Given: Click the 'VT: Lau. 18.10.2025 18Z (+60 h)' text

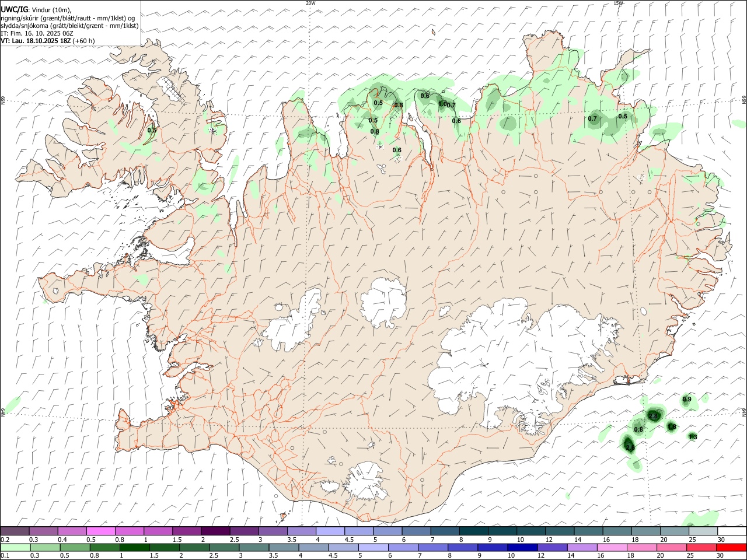Looking at the screenshot, I should coord(48,41).
